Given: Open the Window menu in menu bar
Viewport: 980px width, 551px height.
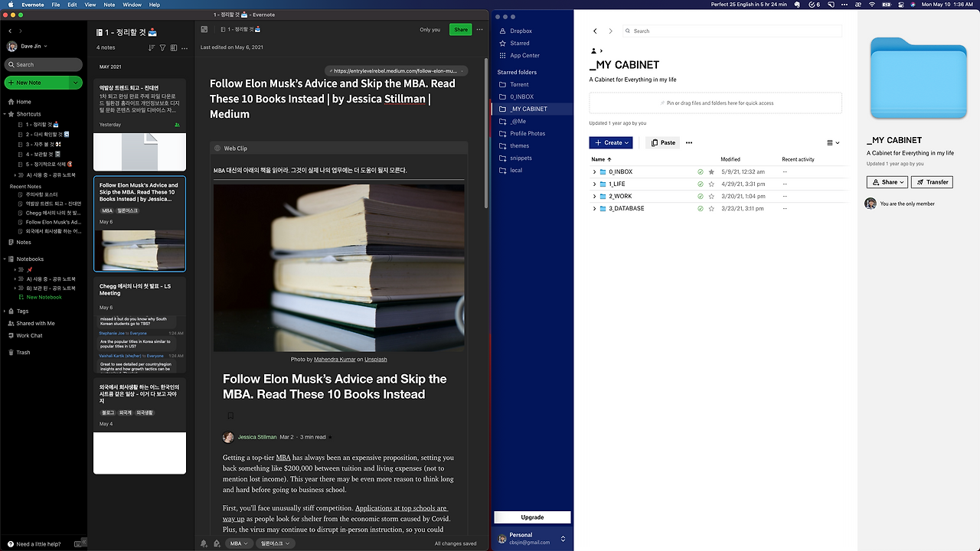Looking at the screenshot, I should [x=132, y=5].
